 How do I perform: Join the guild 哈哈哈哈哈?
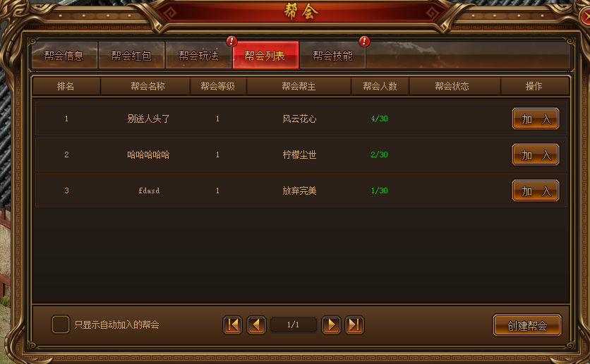pos(536,154)
